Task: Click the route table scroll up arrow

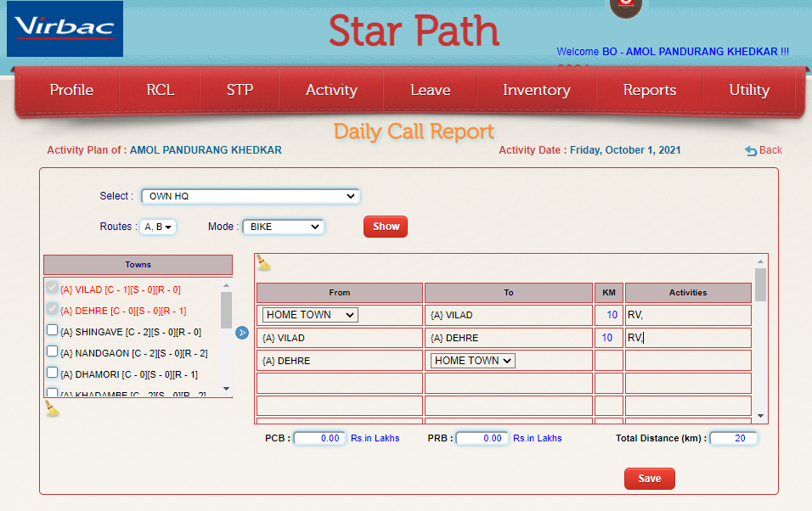Action: coord(760,261)
